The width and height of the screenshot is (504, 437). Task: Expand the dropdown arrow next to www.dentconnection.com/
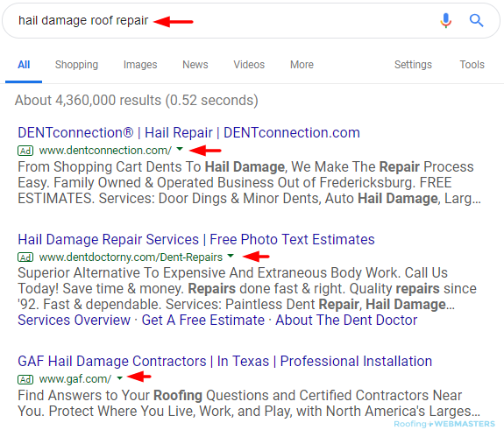click(x=180, y=149)
